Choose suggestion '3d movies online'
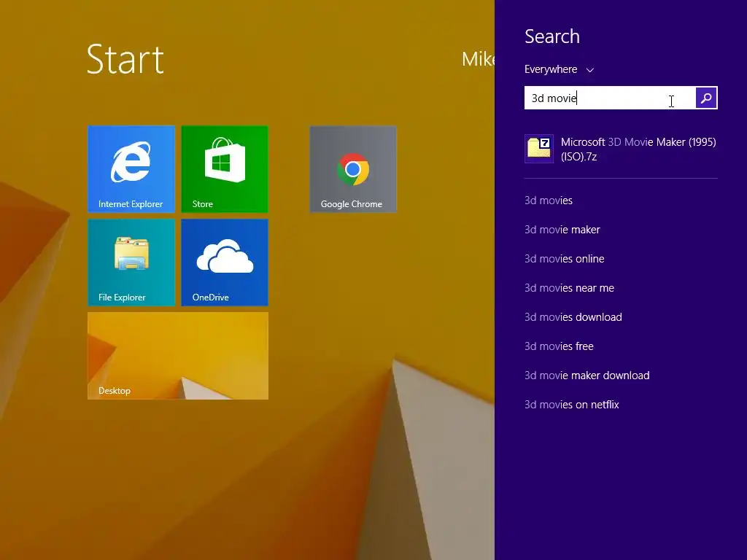Image resolution: width=747 pixels, height=560 pixels. pyautogui.click(x=564, y=259)
